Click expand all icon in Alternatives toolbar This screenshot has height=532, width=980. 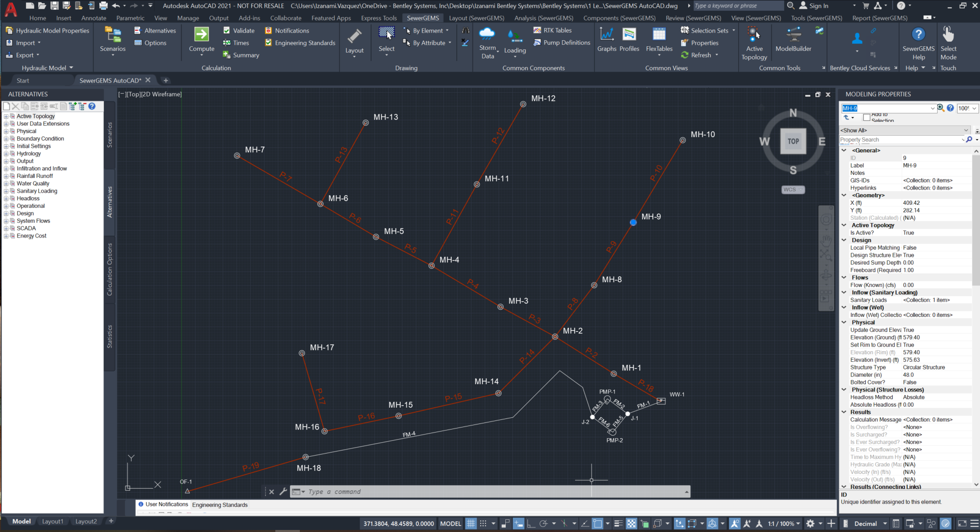(x=73, y=106)
